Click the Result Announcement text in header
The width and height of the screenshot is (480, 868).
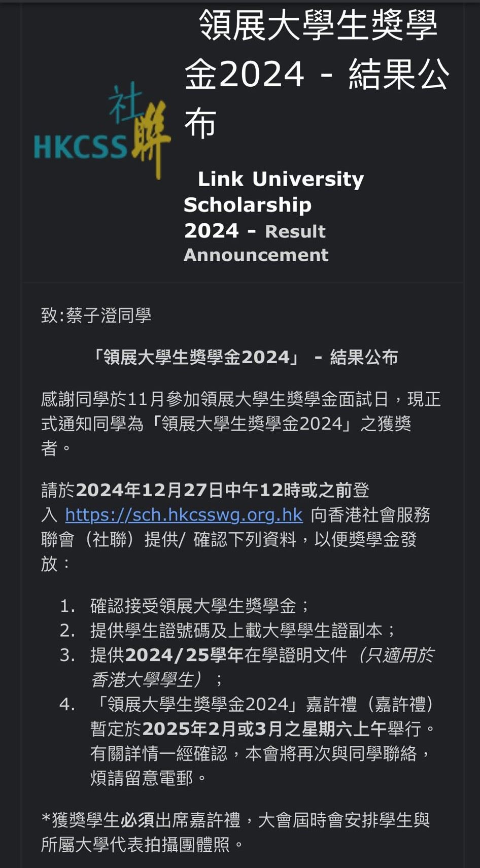click(256, 243)
